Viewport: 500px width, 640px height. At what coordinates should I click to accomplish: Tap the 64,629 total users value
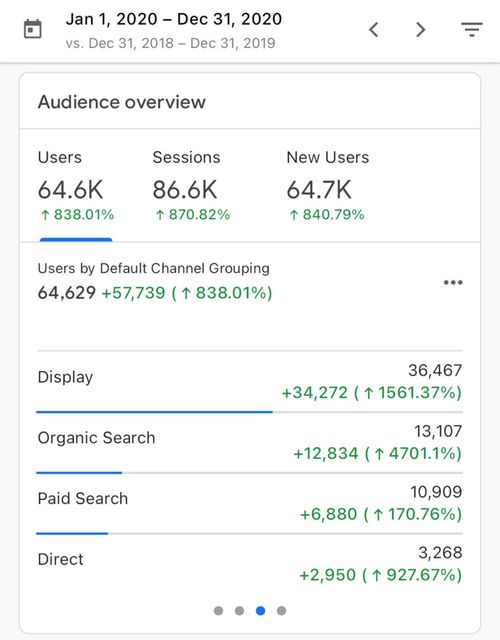[67, 293]
